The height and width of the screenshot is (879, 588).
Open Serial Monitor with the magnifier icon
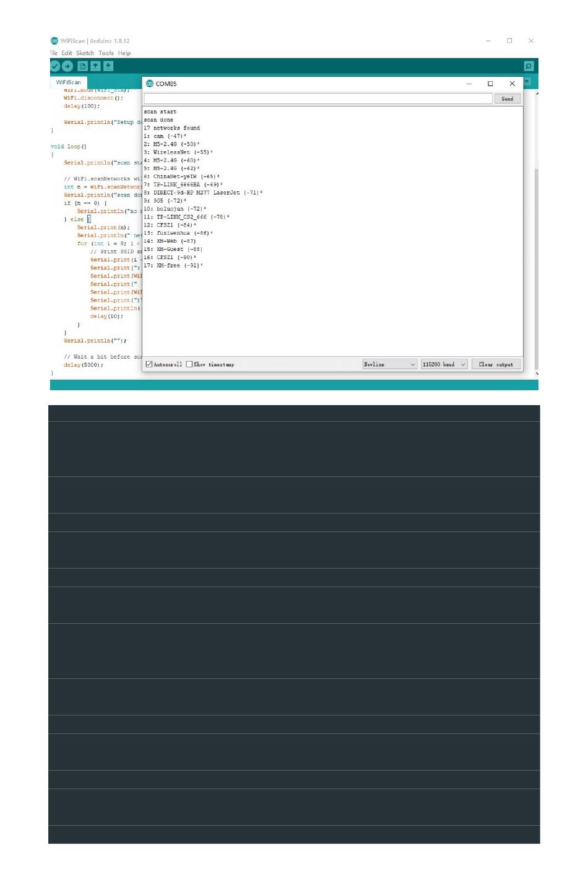529,66
